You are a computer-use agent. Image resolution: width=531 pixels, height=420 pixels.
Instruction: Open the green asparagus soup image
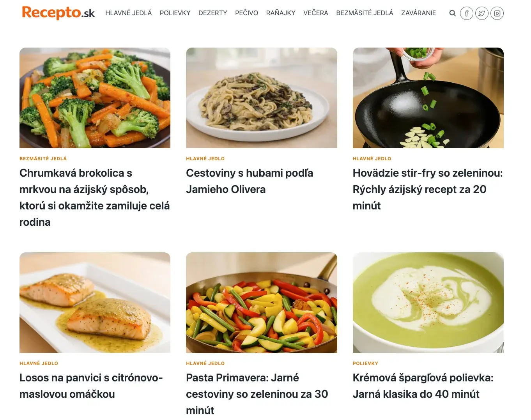(x=428, y=303)
